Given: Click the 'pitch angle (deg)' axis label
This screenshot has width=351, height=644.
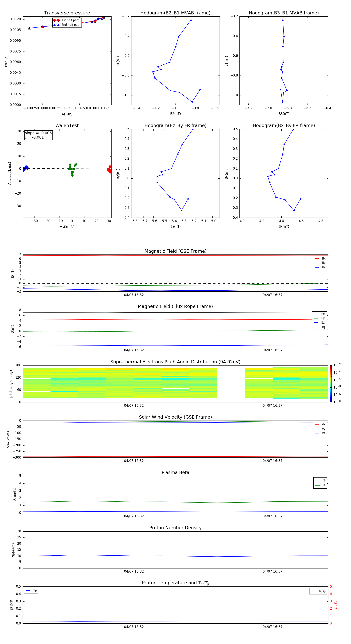Looking at the screenshot, I should 11,384.
